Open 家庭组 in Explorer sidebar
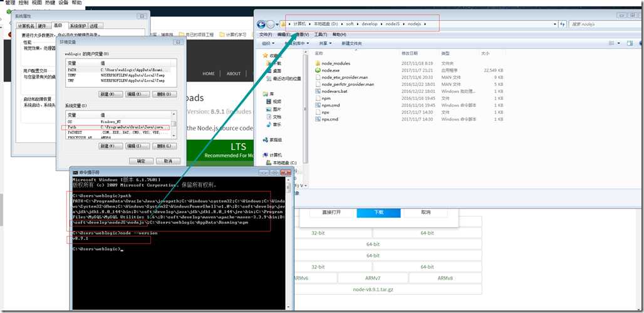This screenshot has height=313, width=644. [273, 140]
